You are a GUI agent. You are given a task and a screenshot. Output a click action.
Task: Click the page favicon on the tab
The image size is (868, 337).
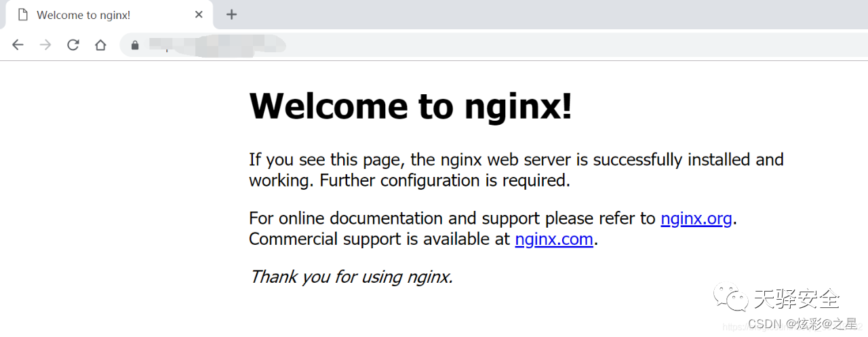[22, 14]
